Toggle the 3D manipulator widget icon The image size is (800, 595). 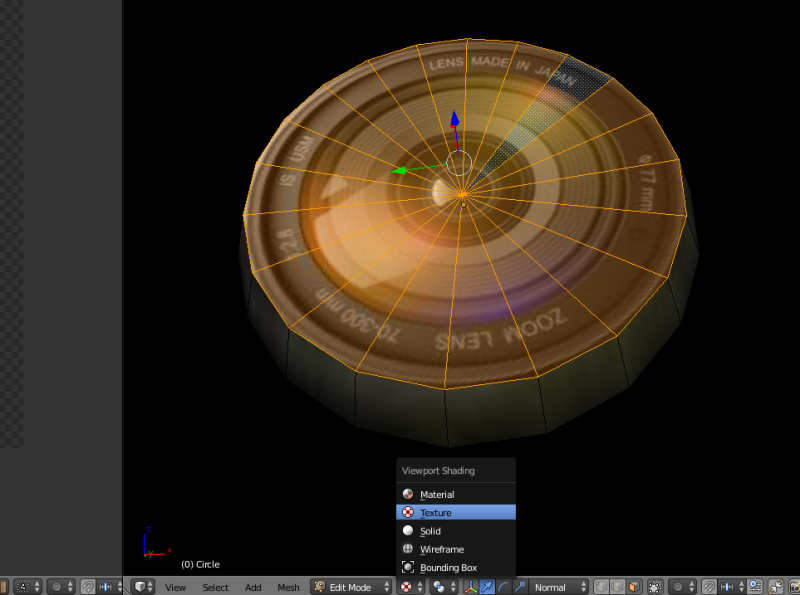pyautogui.click(x=470, y=587)
